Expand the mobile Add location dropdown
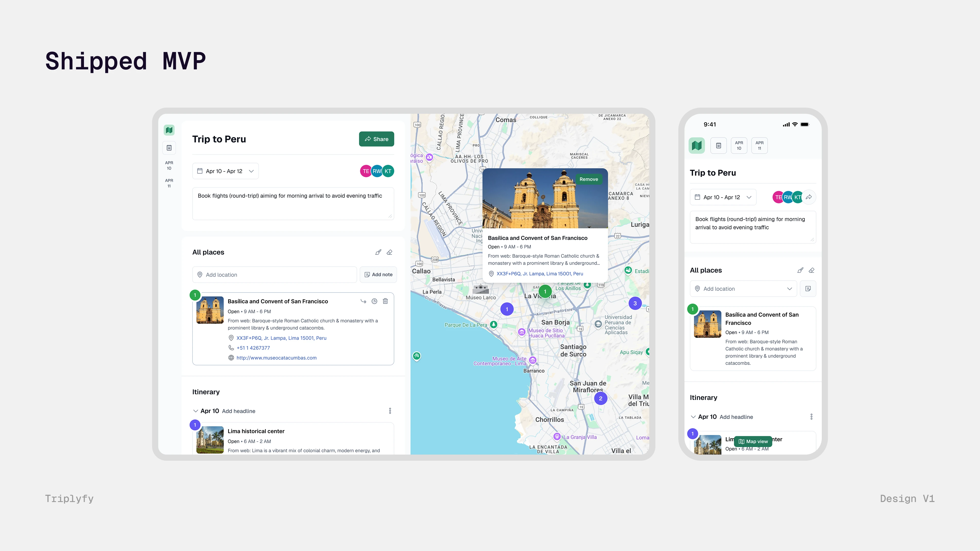The height and width of the screenshot is (551, 980). click(x=789, y=289)
